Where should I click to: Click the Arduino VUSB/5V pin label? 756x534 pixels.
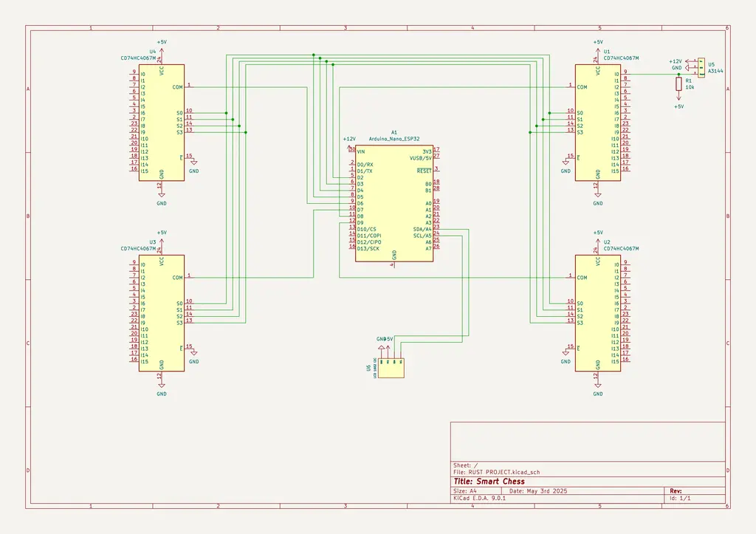click(421, 158)
